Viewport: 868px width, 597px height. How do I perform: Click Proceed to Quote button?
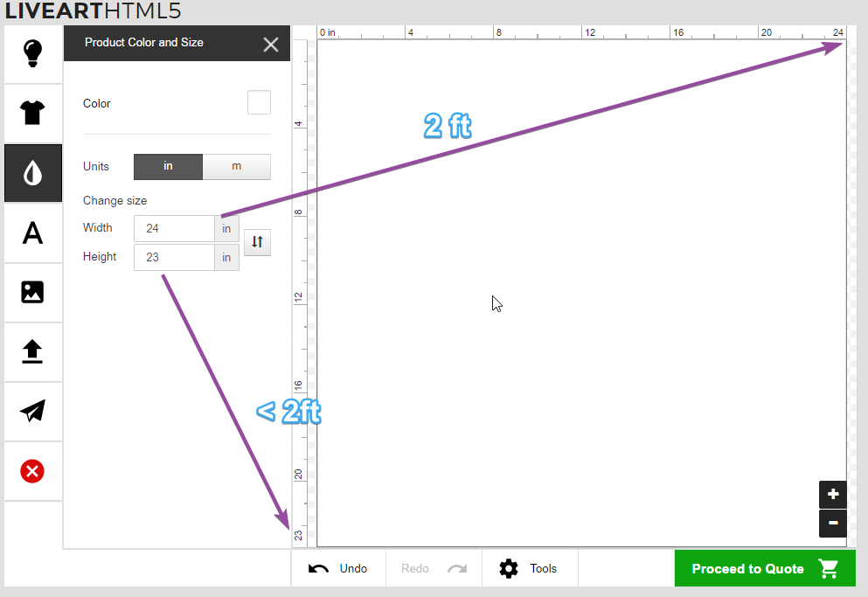click(764, 568)
